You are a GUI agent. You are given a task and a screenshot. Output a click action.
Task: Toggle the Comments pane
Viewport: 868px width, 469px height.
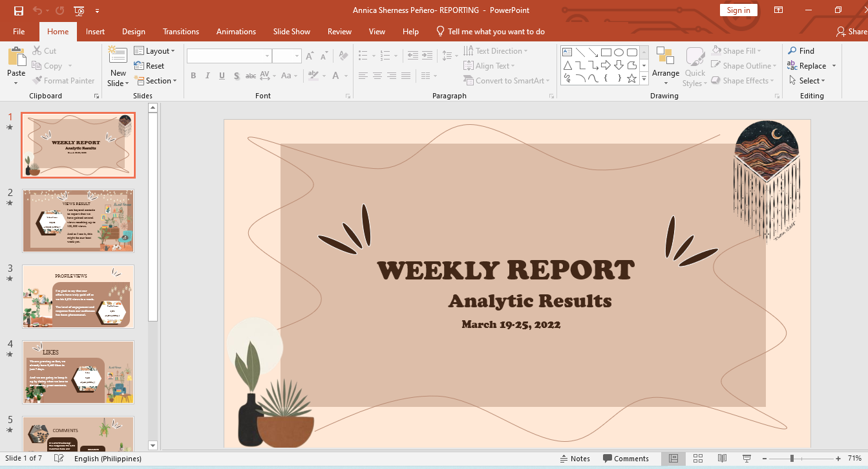coord(626,458)
